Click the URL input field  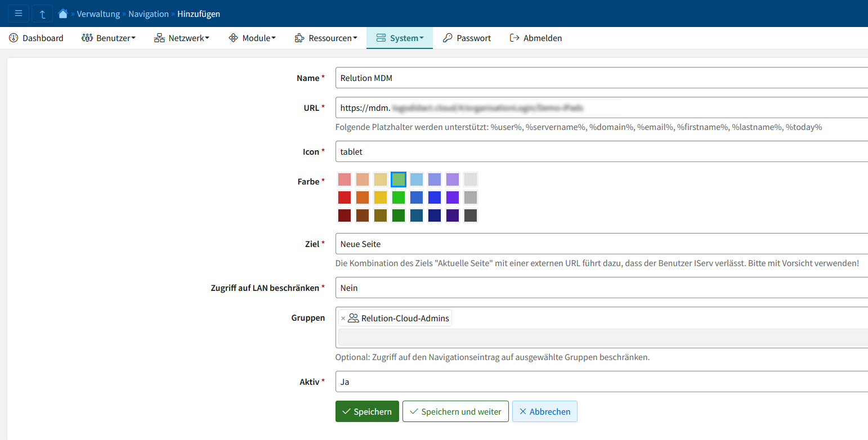602,107
